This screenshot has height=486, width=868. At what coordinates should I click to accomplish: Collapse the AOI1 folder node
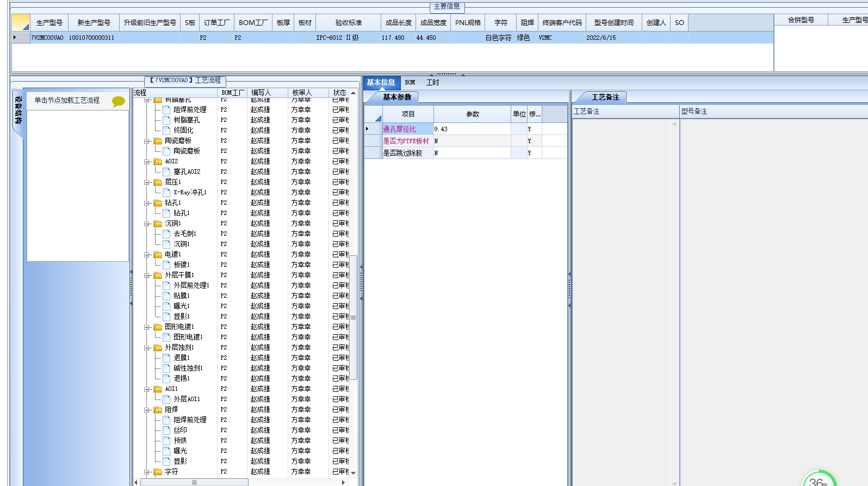coord(147,389)
